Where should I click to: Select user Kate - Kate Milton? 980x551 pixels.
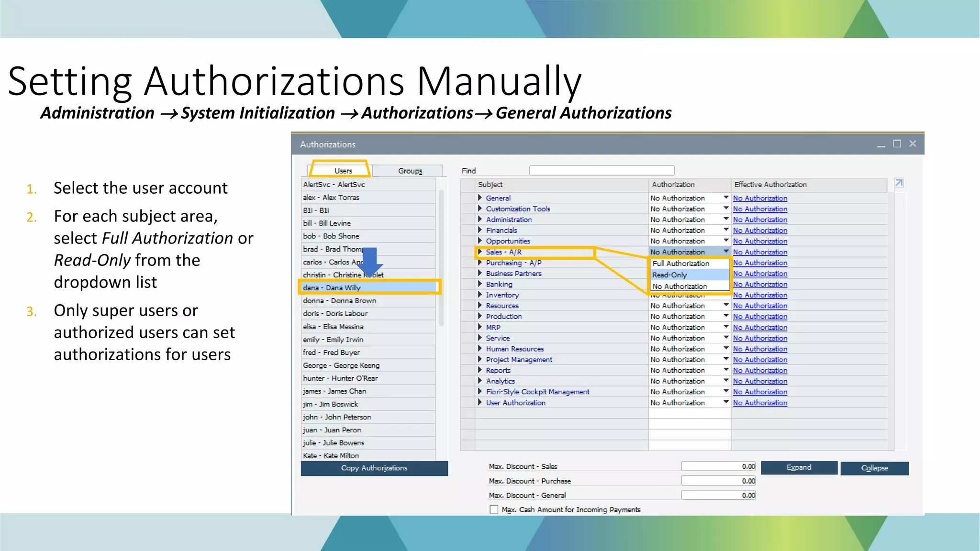368,455
